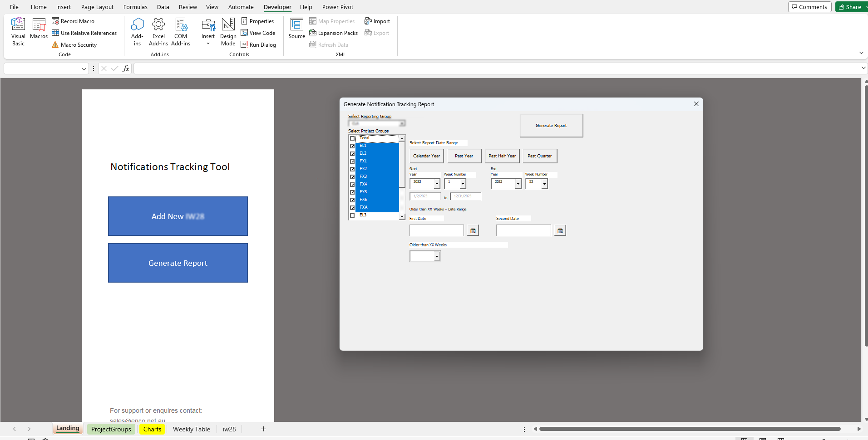Toggle Design Mode
Viewport: 868px width, 440px height.
[x=228, y=32]
